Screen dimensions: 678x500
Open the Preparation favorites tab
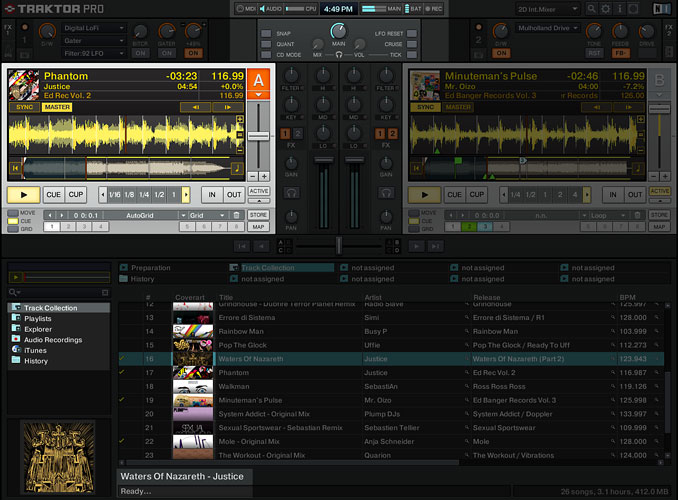(150, 268)
